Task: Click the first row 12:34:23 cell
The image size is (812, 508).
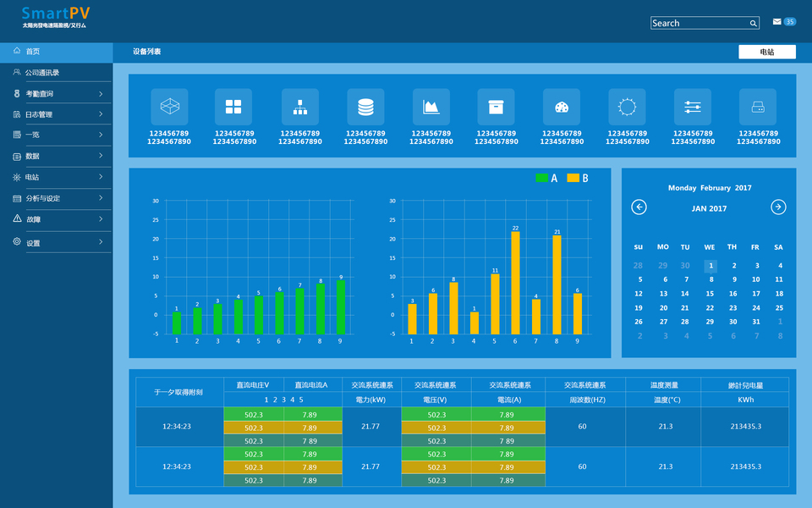Action: pos(179,427)
